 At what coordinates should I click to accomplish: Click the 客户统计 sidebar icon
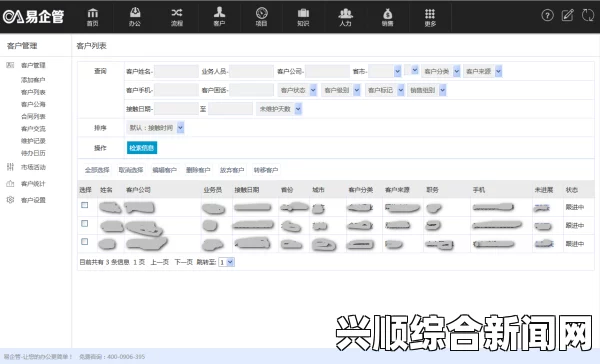pos(10,184)
